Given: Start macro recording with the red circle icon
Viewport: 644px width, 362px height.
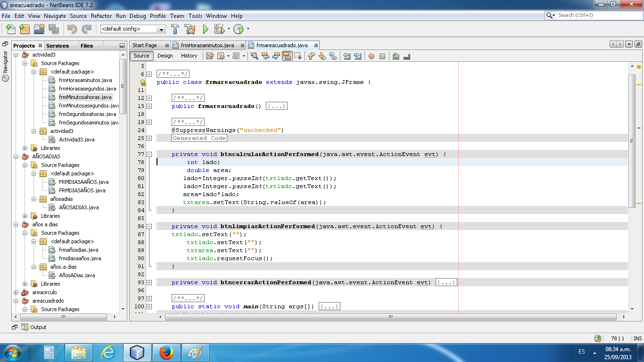Looking at the screenshot, I should (371, 56).
